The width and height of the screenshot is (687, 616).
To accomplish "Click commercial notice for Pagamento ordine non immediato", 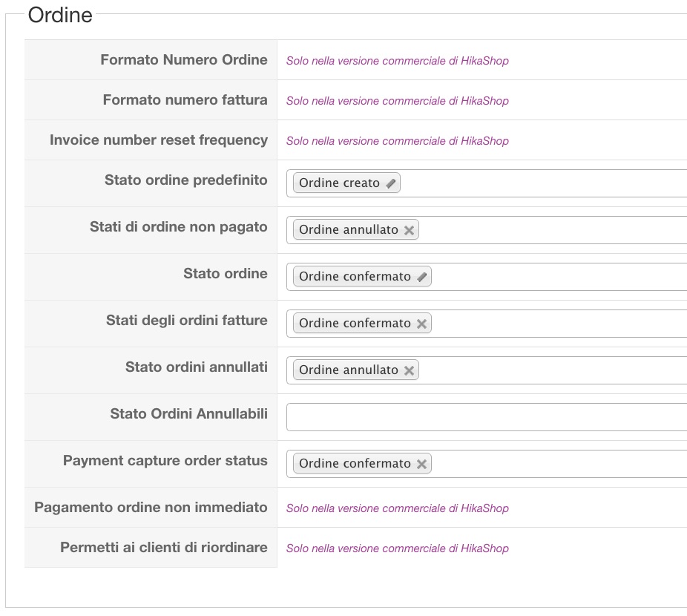I will (x=398, y=508).
